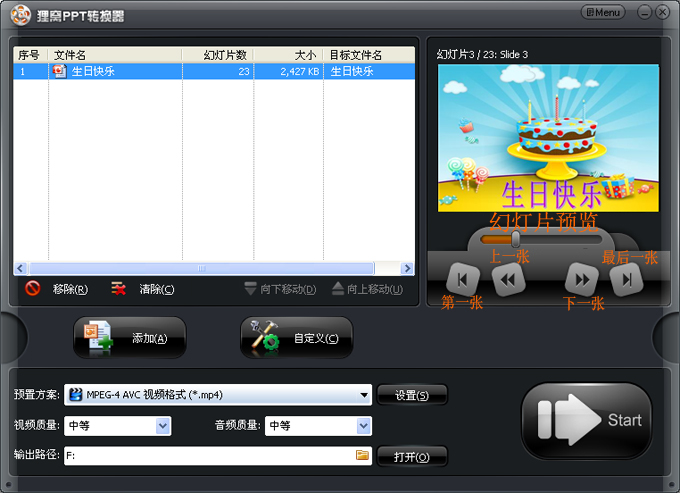Click the 大小 column header

tap(288, 55)
